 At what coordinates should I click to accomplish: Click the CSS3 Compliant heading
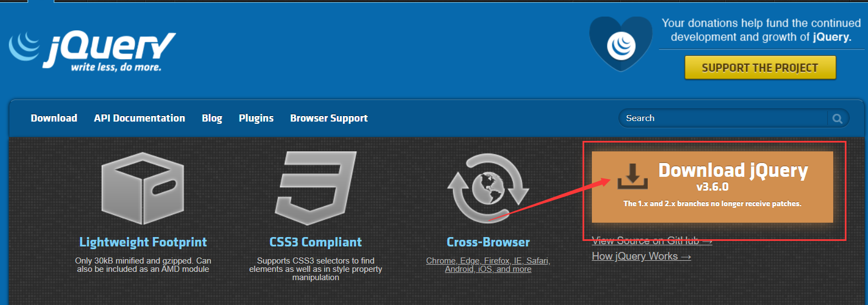click(x=316, y=242)
